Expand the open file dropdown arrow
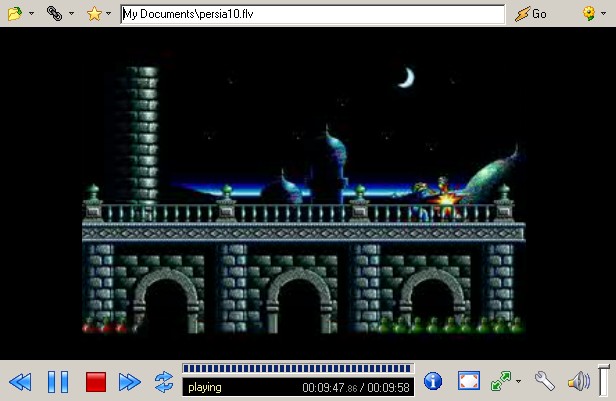The width and height of the screenshot is (616, 401). [x=31, y=14]
